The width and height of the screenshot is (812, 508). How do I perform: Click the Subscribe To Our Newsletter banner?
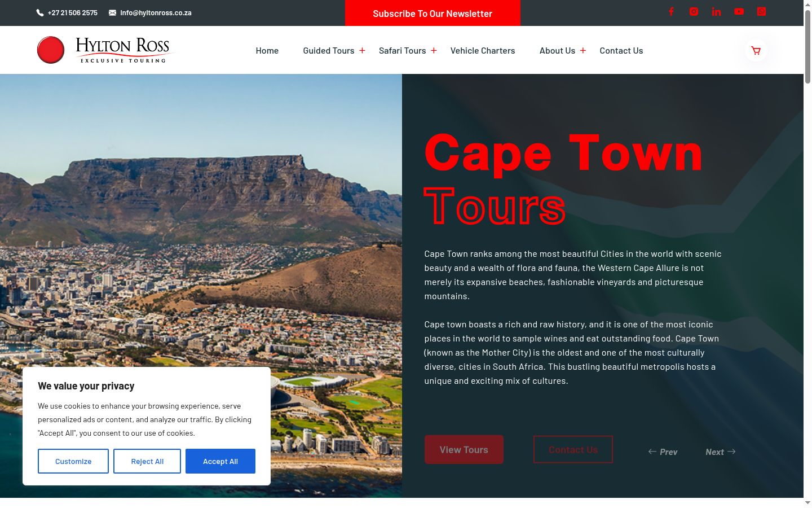433,13
